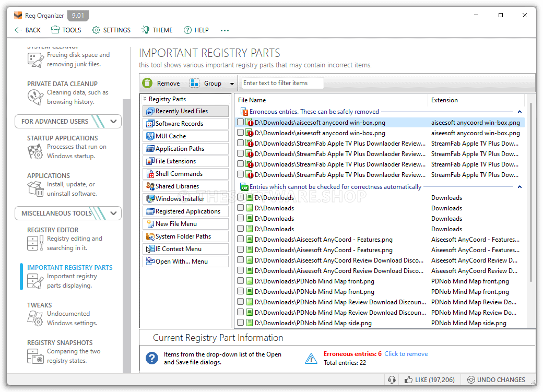Select Important Registry Parts in sidebar

click(70, 276)
